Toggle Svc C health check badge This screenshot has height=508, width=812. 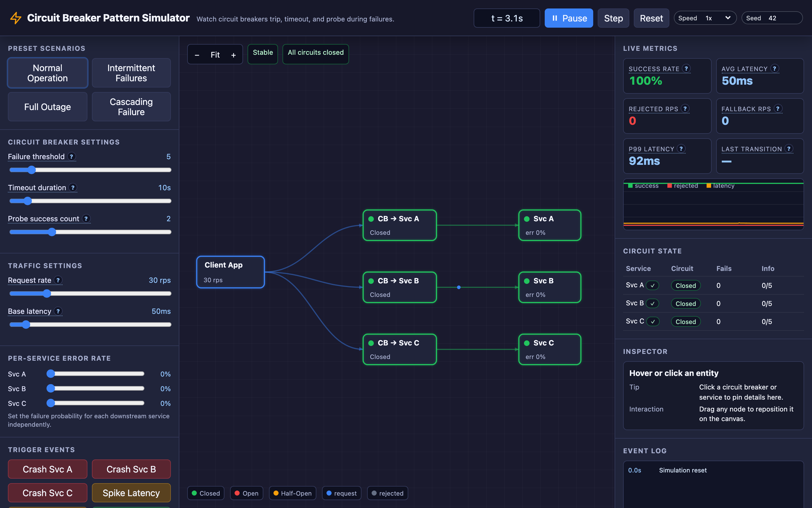click(x=653, y=322)
